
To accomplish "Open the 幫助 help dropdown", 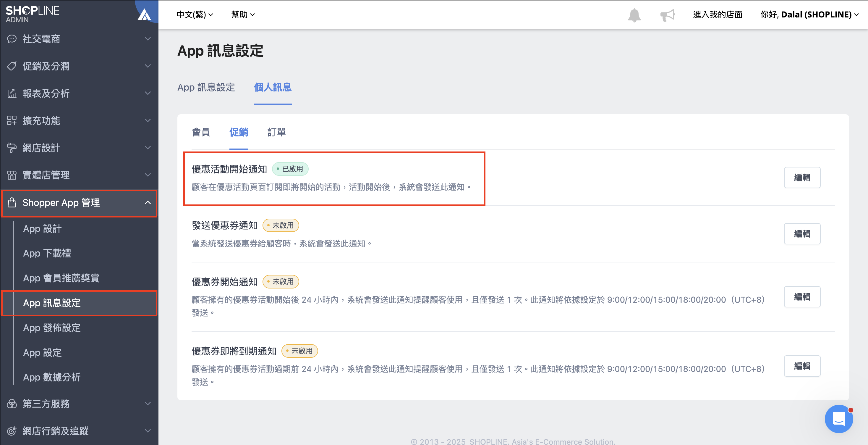I will tap(243, 14).
